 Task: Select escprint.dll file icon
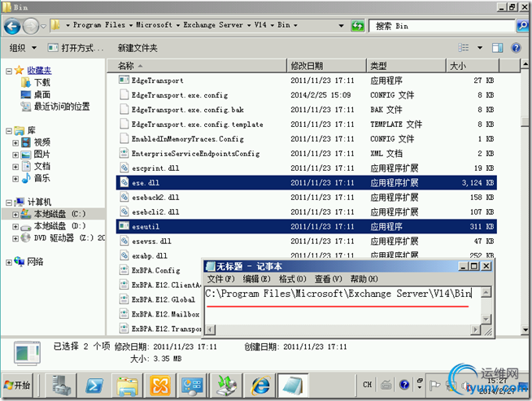pos(124,168)
